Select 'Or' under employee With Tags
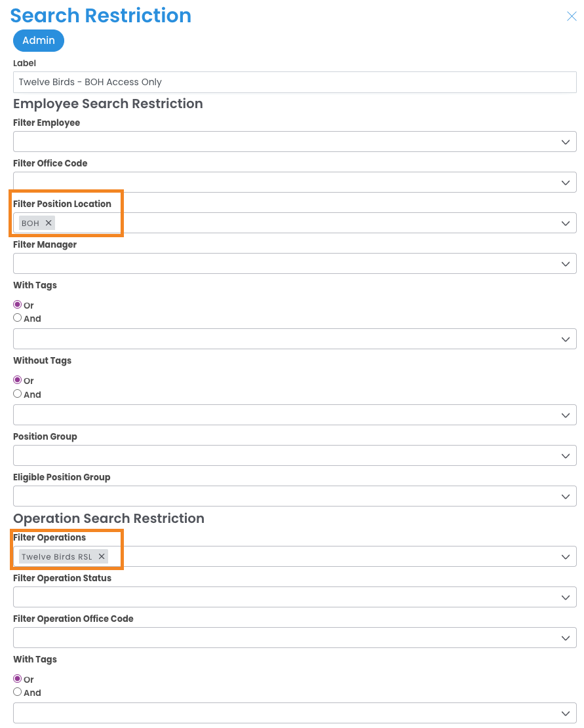Image resolution: width=584 pixels, height=728 pixels. 18,305
